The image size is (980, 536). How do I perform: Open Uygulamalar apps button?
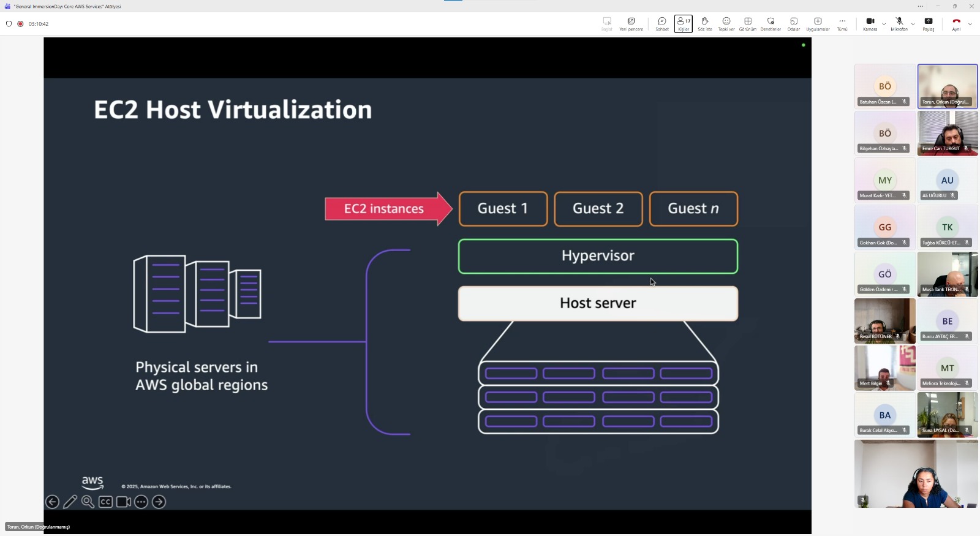click(x=818, y=23)
